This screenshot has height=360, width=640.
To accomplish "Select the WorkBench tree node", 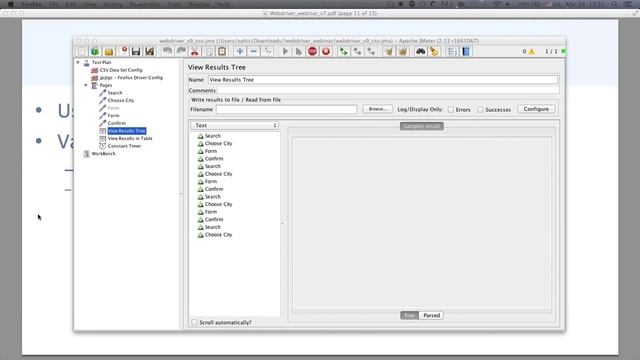I will pyautogui.click(x=104, y=154).
